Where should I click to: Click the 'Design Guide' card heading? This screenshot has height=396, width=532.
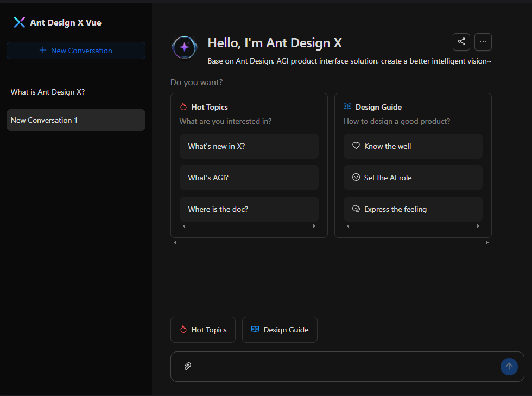pos(379,108)
